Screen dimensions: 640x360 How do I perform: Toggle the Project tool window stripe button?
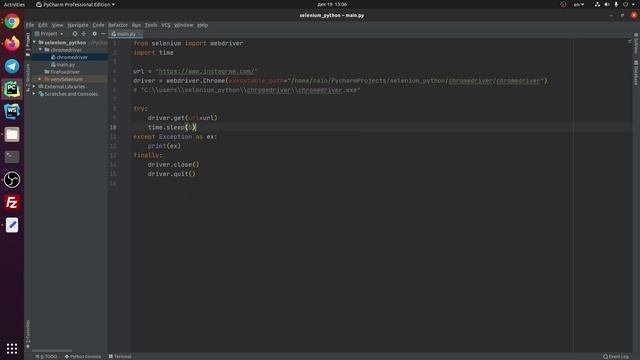tap(28, 44)
